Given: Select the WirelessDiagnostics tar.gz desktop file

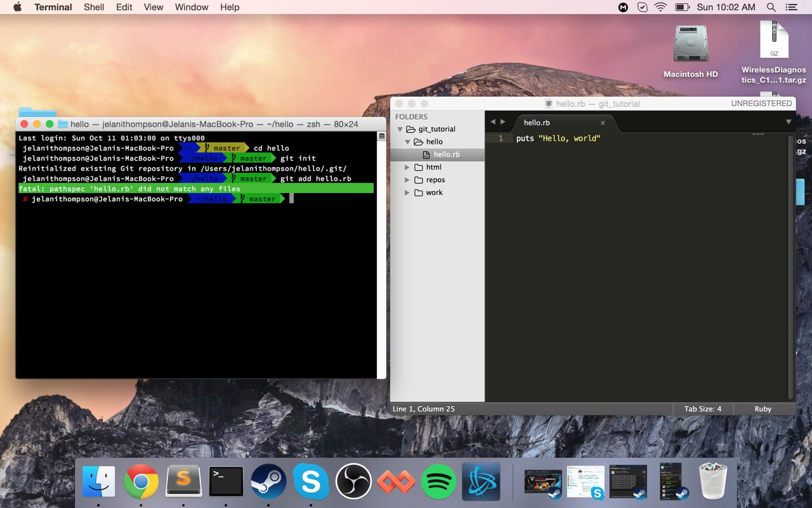Looking at the screenshot, I should click(x=774, y=53).
